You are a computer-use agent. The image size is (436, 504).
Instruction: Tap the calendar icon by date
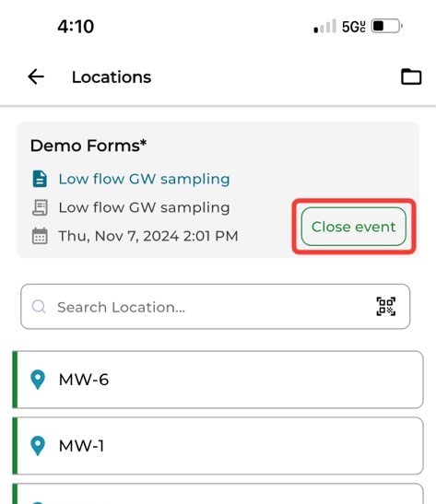pos(40,236)
